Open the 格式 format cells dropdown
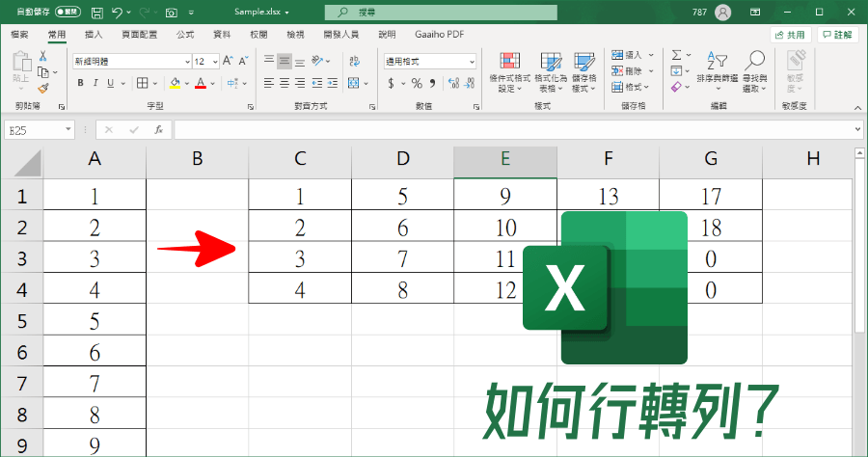868x457 pixels. pyautogui.click(x=631, y=87)
